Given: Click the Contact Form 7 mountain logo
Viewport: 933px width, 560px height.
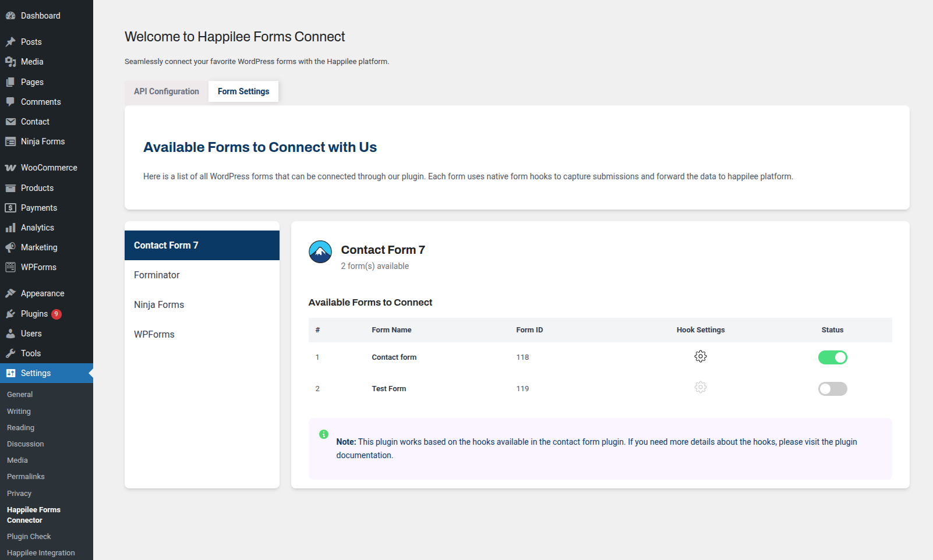Looking at the screenshot, I should [x=320, y=251].
